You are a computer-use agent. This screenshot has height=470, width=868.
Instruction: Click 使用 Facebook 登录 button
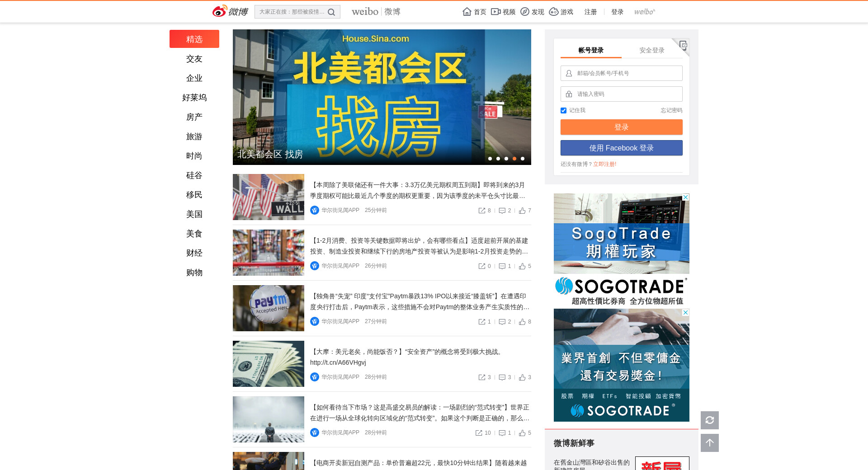click(621, 148)
